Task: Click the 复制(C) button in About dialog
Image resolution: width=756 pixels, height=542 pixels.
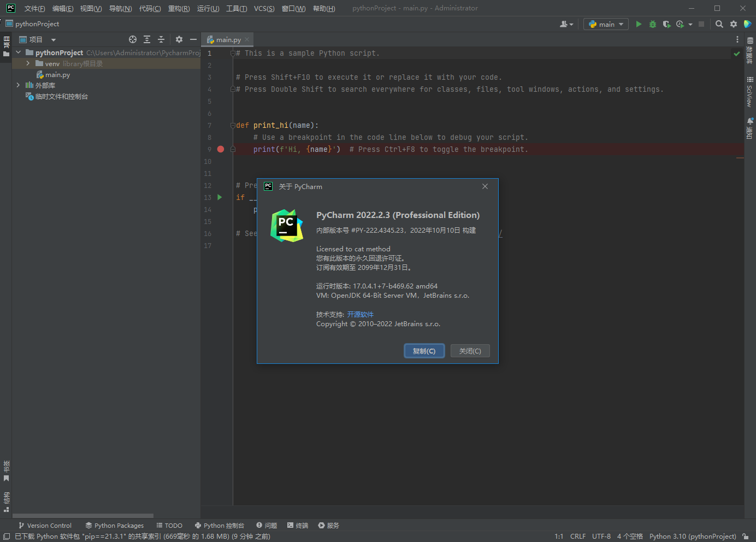Action: pos(424,351)
